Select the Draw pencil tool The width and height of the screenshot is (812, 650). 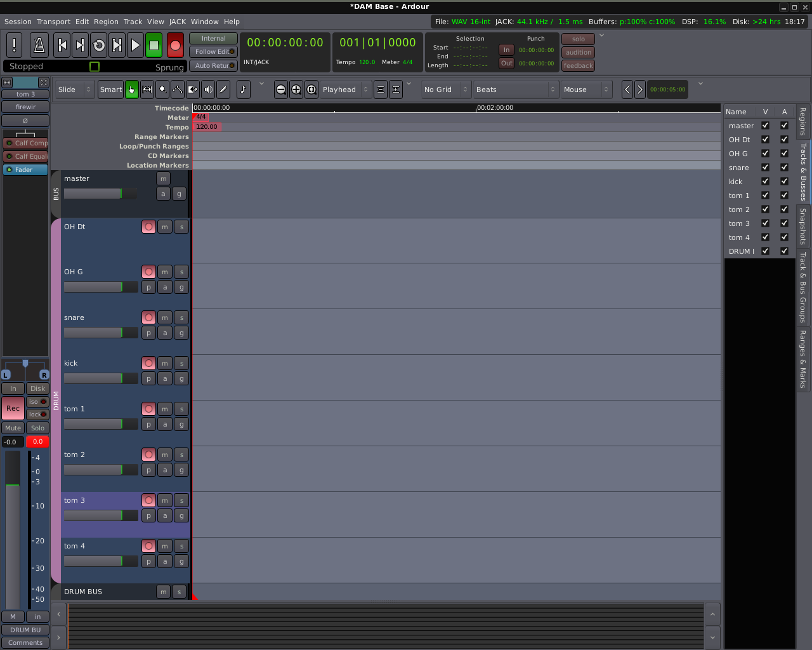pyautogui.click(x=223, y=90)
